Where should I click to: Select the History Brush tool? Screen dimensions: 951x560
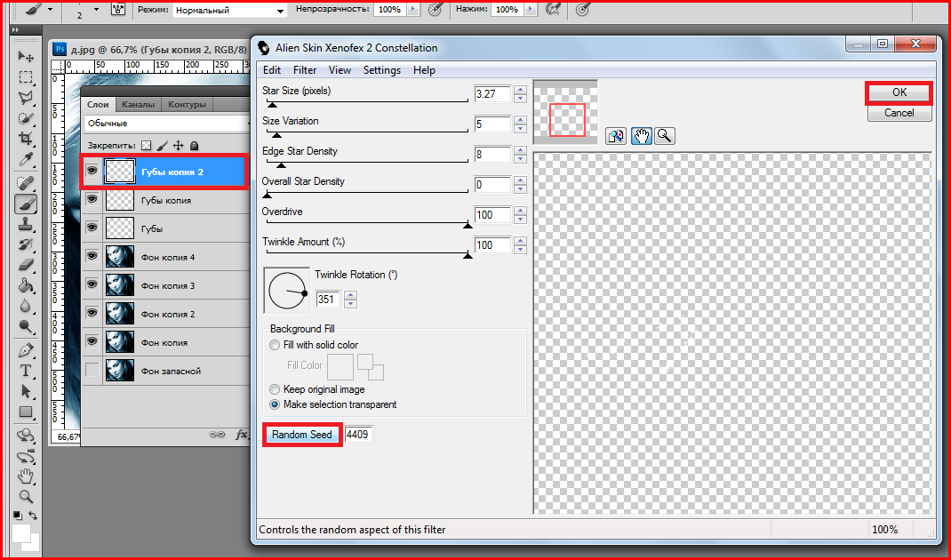click(26, 245)
